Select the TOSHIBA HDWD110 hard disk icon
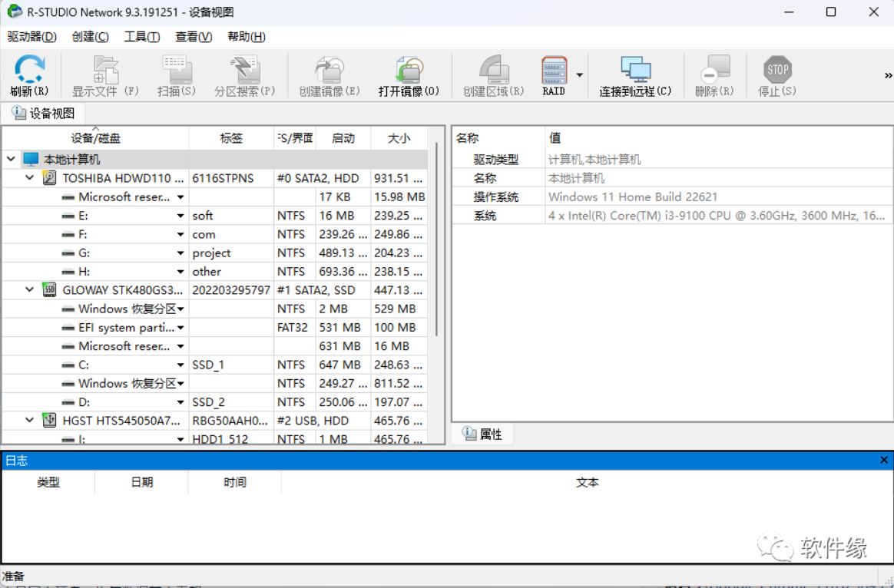The height and width of the screenshot is (588, 894). [50, 178]
